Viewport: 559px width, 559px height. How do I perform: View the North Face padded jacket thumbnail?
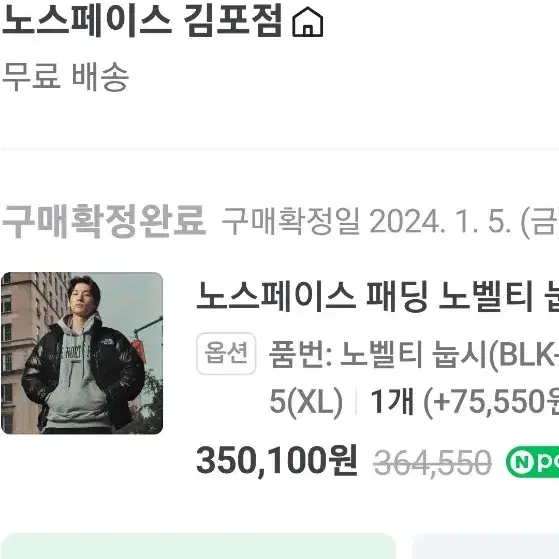(x=82, y=353)
